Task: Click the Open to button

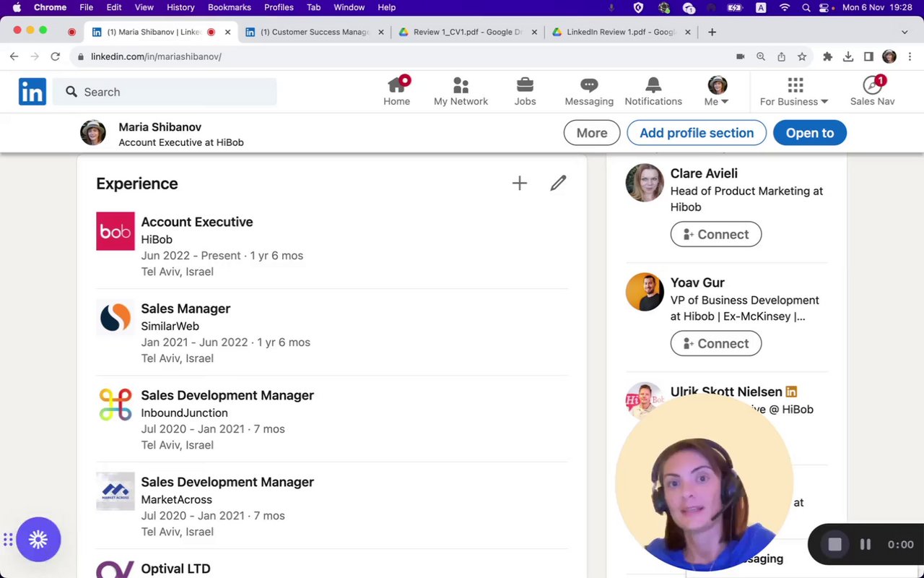Action: (x=810, y=133)
